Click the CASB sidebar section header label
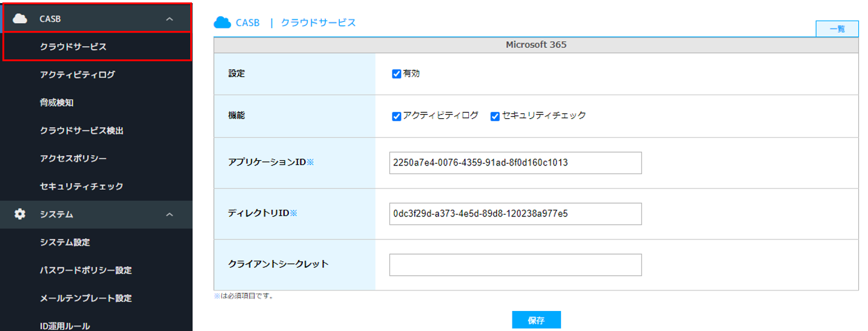868x331 pixels. coord(50,19)
